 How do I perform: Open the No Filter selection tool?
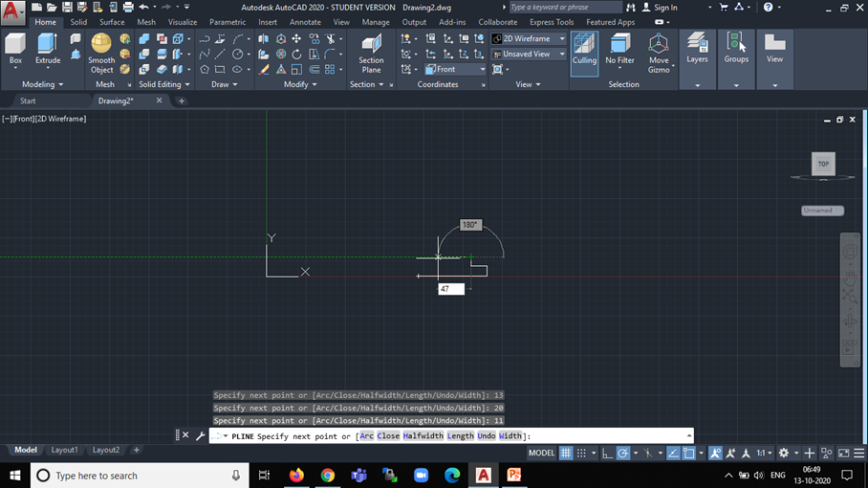(619, 50)
